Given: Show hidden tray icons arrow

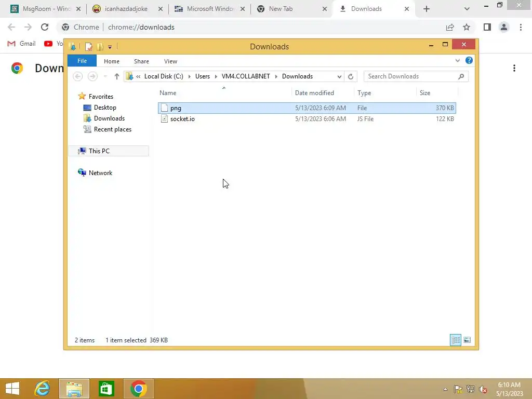Looking at the screenshot, I should [445, 389].
